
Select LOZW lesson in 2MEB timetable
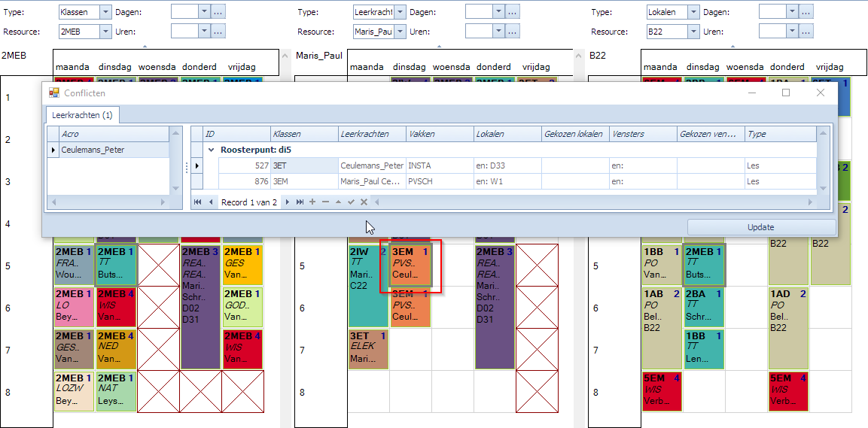pos(75,391)
